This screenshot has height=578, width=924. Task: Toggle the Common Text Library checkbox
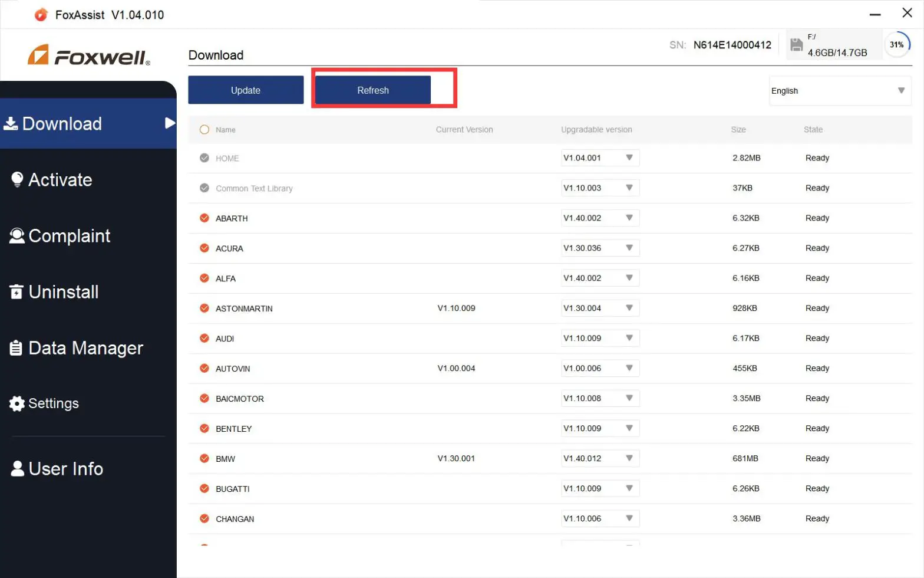204,188
